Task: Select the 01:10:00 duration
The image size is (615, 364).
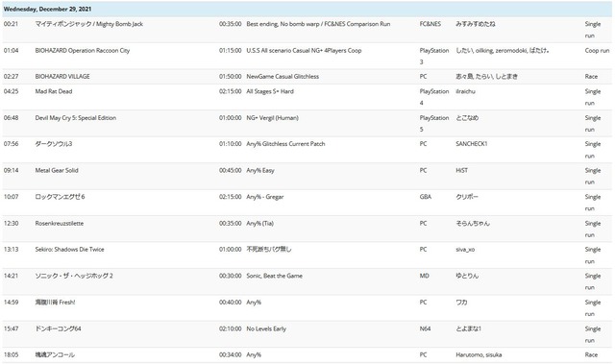Action: click(x=231, y=144)
